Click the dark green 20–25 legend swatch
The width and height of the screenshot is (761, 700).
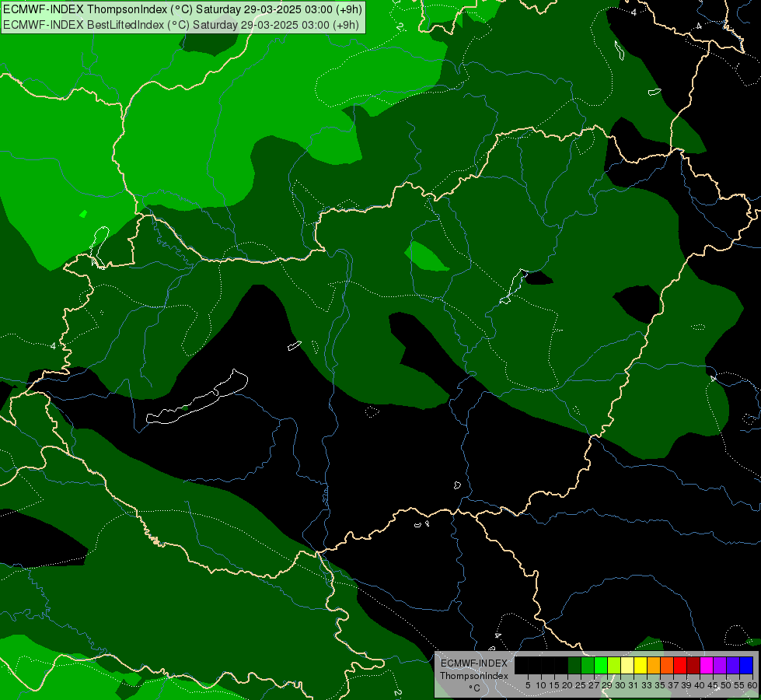click(574, 665)
